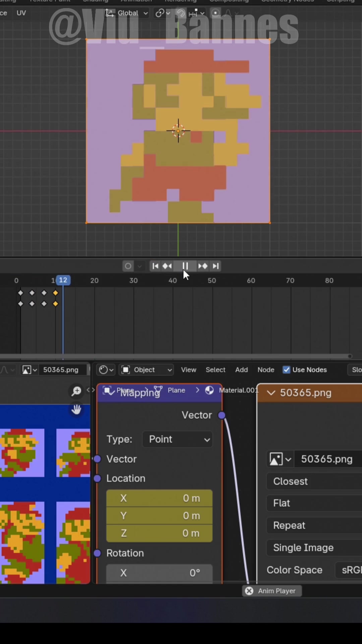Click the material sphere icon in the breadcrumb

[209, 390]
